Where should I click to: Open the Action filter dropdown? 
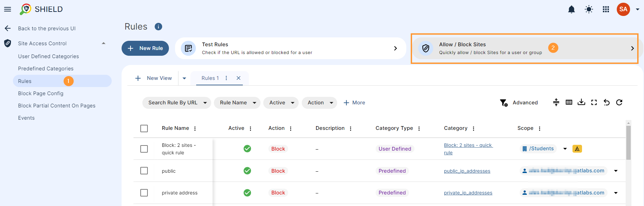coord(319,103)
